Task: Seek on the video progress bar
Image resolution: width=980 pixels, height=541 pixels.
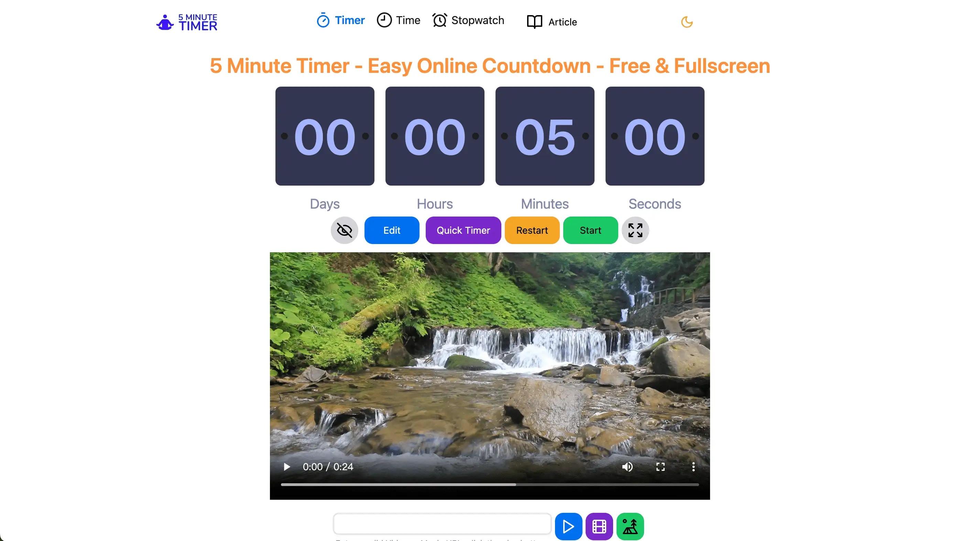Action: (490, 484)
